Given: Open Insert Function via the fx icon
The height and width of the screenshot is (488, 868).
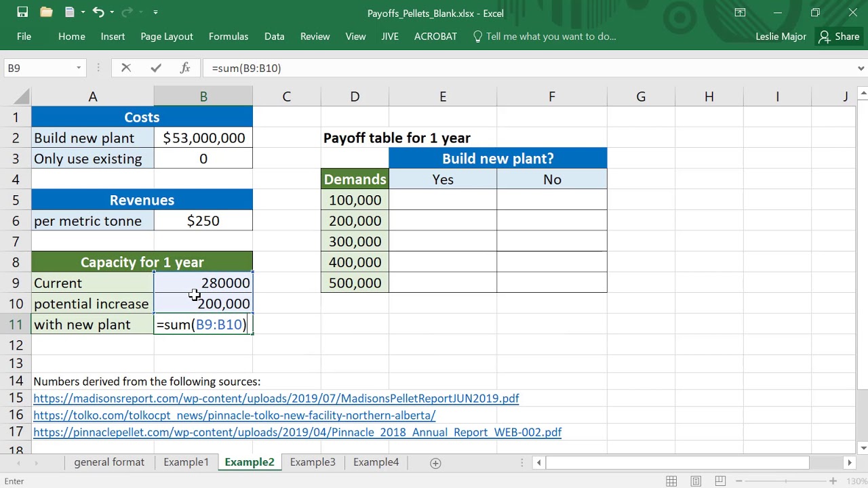Looking at the screenshot, I should click(185, 68).
